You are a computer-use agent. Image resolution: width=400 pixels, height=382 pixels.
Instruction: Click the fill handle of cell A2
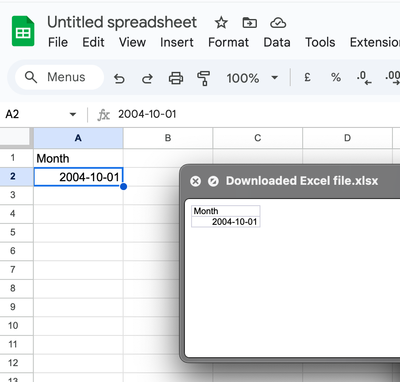point(123,186)
